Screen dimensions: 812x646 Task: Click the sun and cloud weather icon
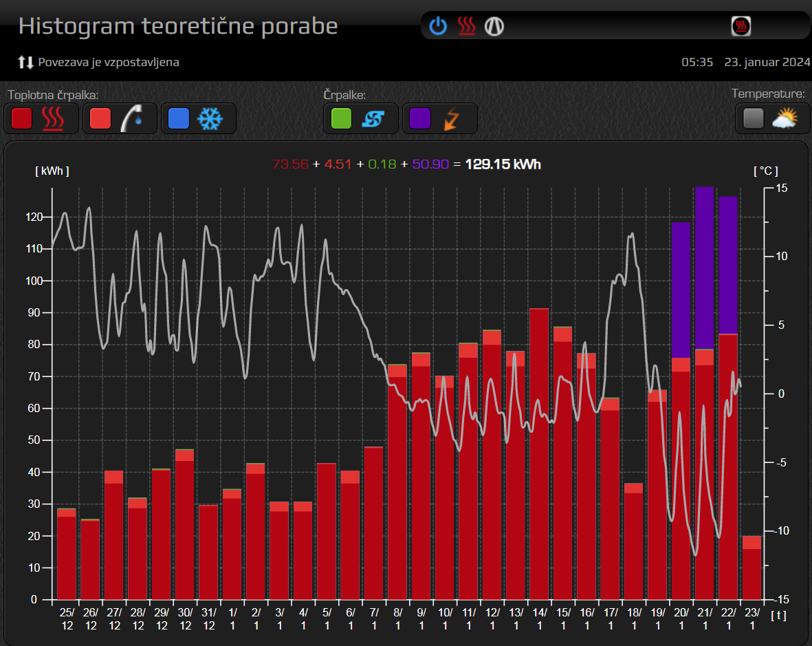(x=784, y=118)
